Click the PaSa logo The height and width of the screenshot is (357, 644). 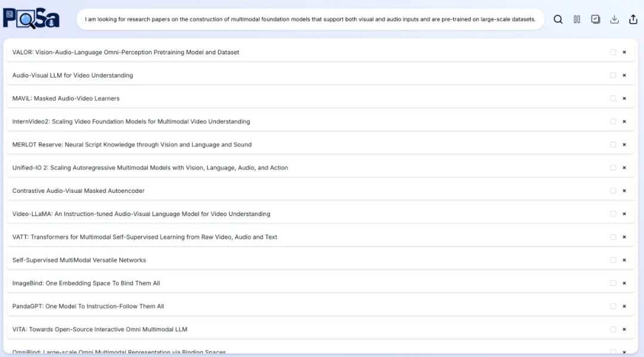(31, 18)
